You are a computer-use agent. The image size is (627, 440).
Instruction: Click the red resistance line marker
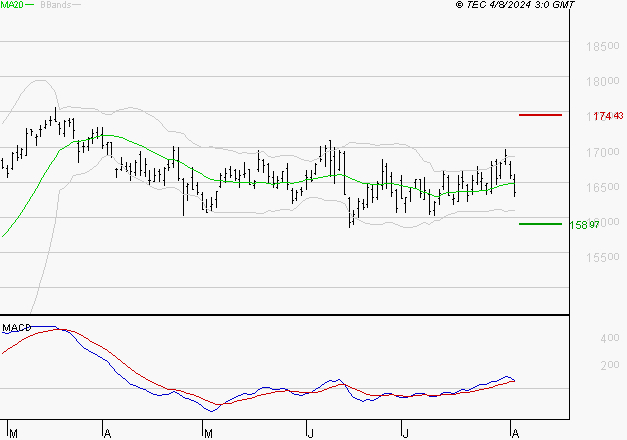pos(540,115)
